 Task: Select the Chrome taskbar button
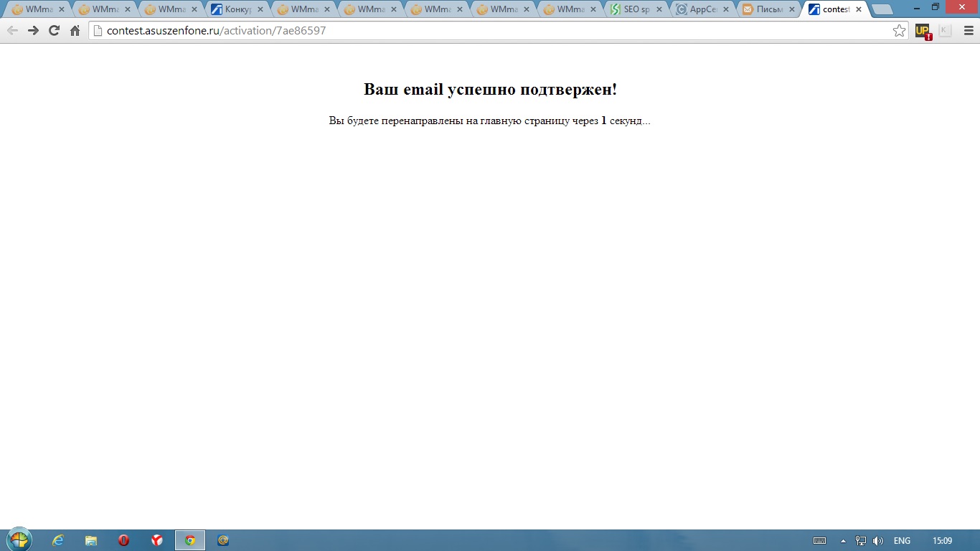[190, 540]
